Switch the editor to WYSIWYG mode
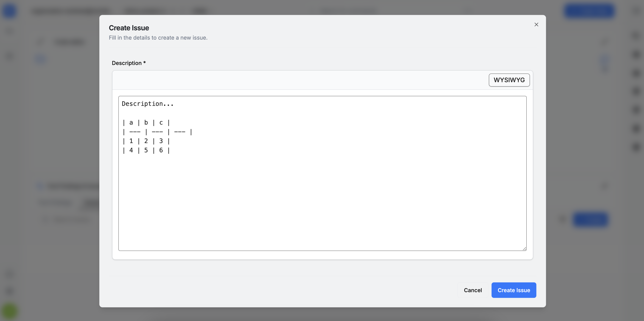The image size is (644, 321). pos(509,80)
